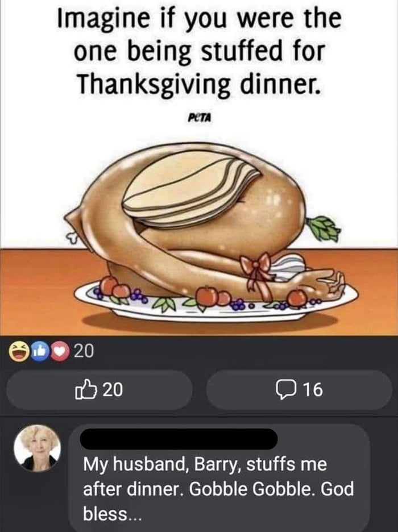
Task: Click the PETA logo in the image
Action: pyautogui.click(x=199, y=118)
